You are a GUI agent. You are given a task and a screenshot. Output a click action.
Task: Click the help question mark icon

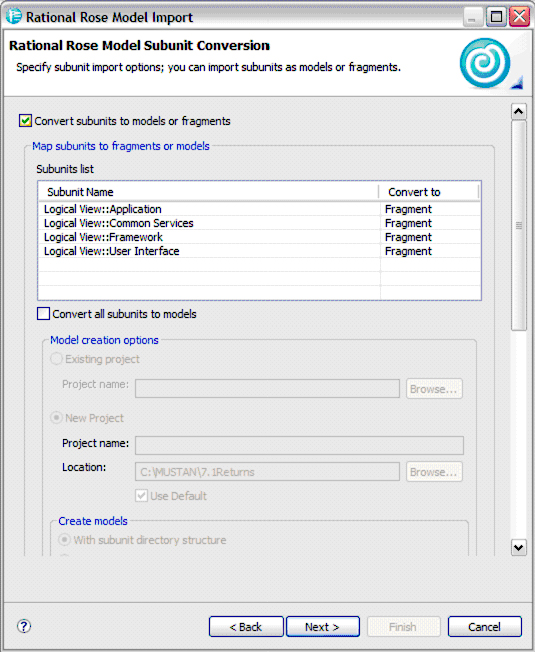pos(24,626)
